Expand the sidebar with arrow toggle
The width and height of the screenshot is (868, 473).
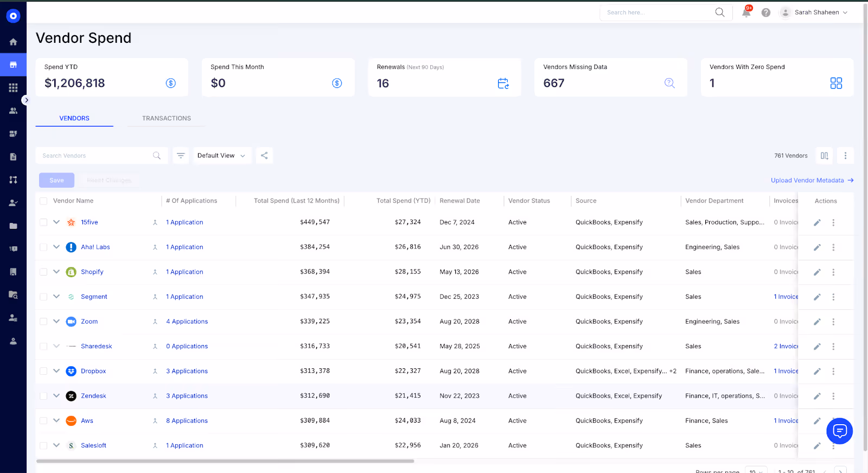click(x=25, y=100)
